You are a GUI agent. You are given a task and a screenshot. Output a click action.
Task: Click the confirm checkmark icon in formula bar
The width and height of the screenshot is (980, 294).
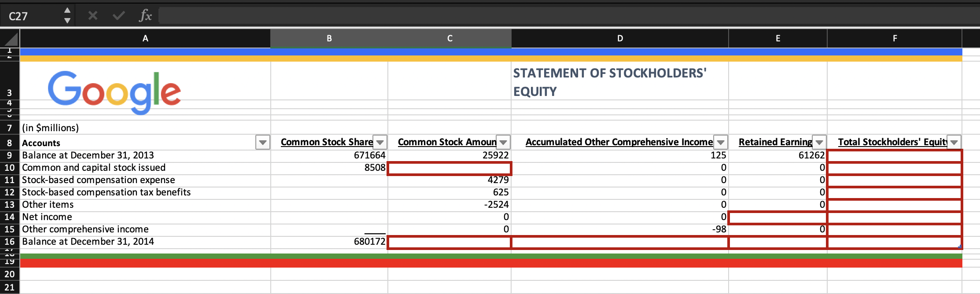pyautogui.click(x=118, y=16)
